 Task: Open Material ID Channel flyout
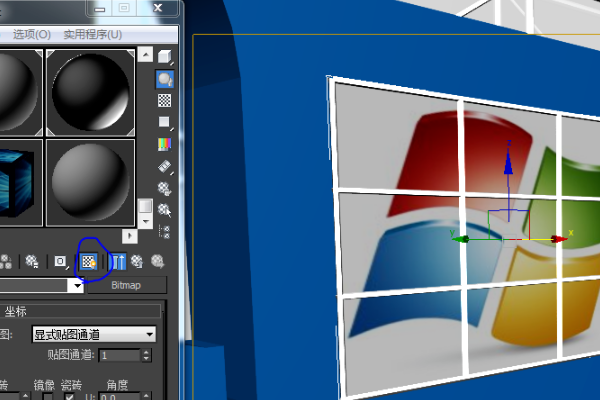(x=60, y=261)
